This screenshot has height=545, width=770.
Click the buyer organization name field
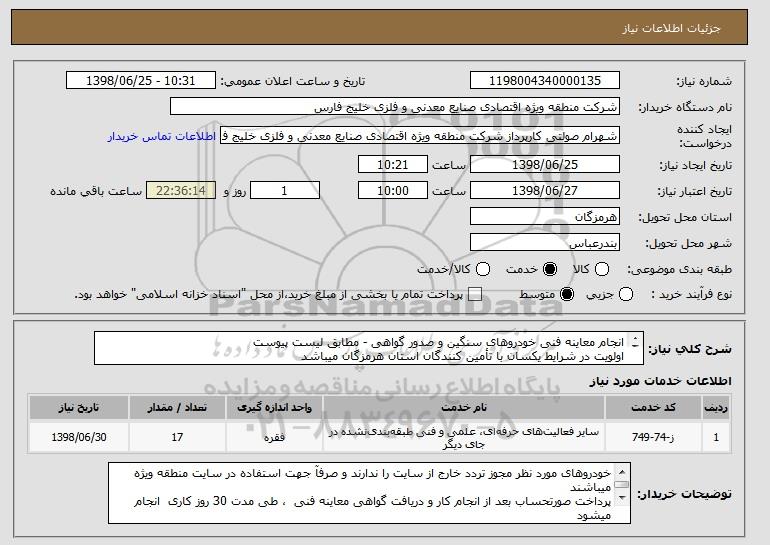point(395,107)
